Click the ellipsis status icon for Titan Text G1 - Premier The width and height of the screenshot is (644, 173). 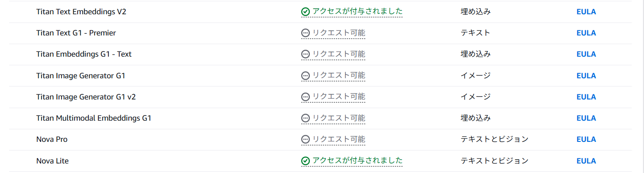(x=306, y=33)
